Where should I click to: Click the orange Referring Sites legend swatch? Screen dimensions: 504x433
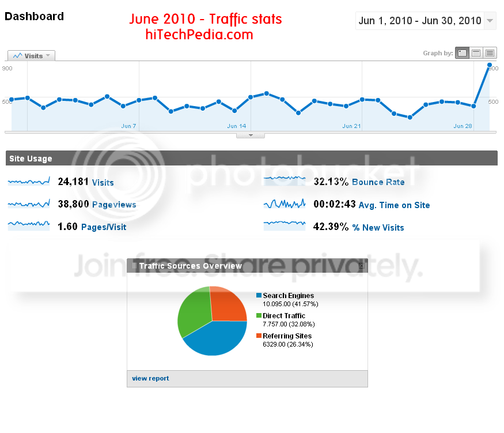click(x=259, y=336)
